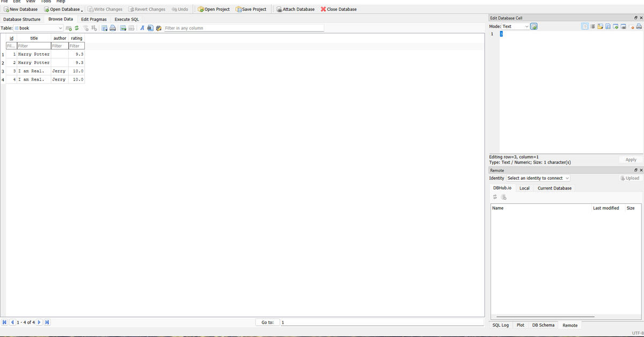Click the insert new record icon
Image resolution: width=644 pixels, height=337 pixels.
pos(123,28)
